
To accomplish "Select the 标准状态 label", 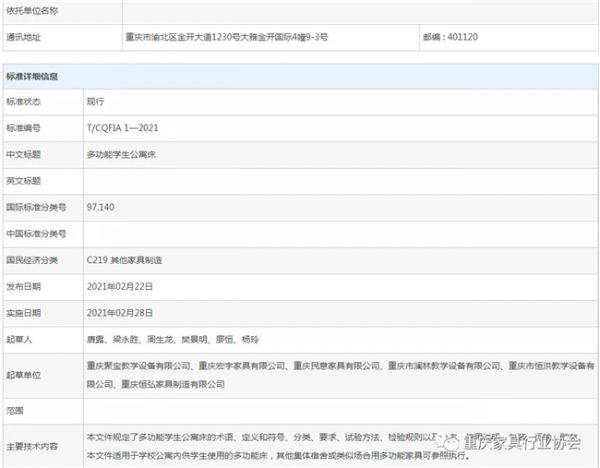I will click(x=23, y=102).
